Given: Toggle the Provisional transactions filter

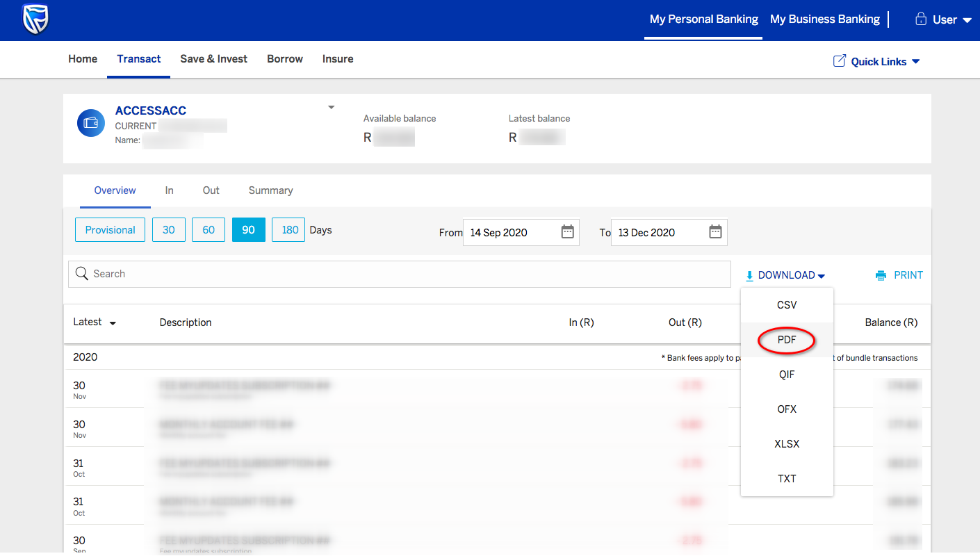Looking at the screenshot, I should tap(110, 230).
